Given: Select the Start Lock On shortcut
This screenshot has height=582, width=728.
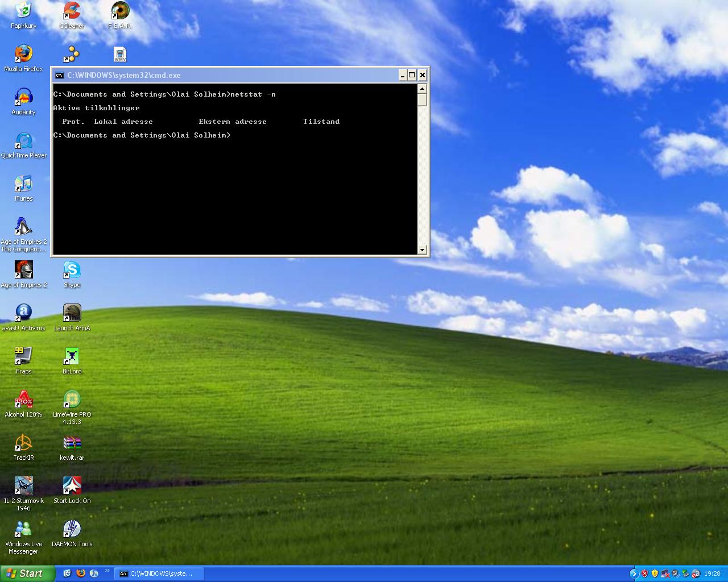Looking at the screenshot, I should (x=72, y=490).
